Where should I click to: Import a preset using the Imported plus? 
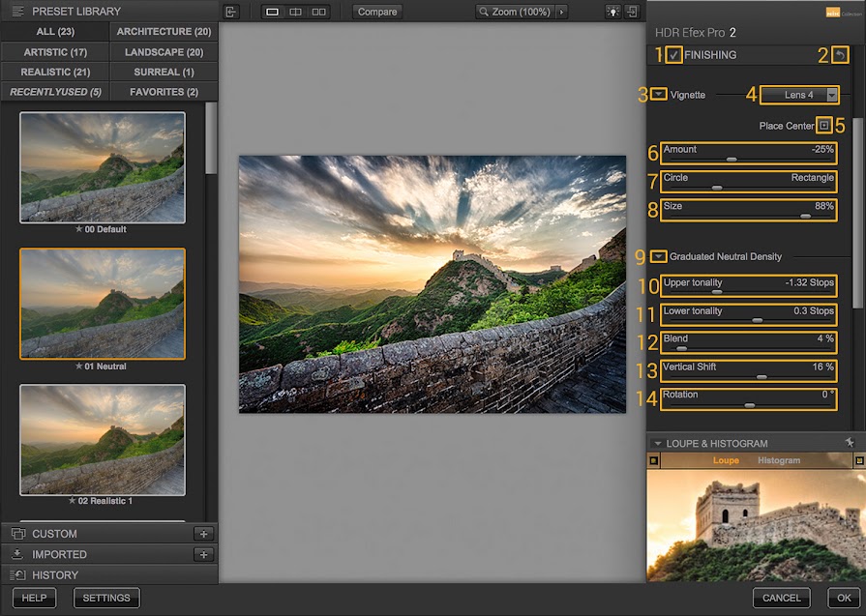(x=203, y=554)
